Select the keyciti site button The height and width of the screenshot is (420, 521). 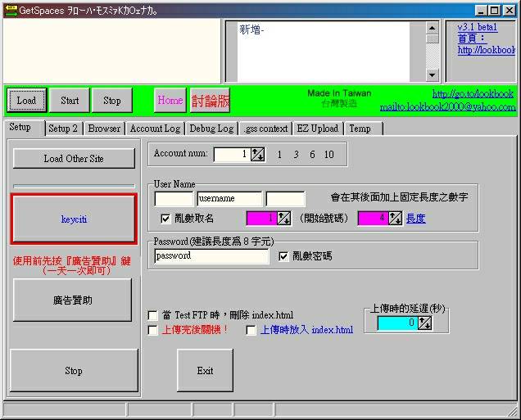[74, 219]
